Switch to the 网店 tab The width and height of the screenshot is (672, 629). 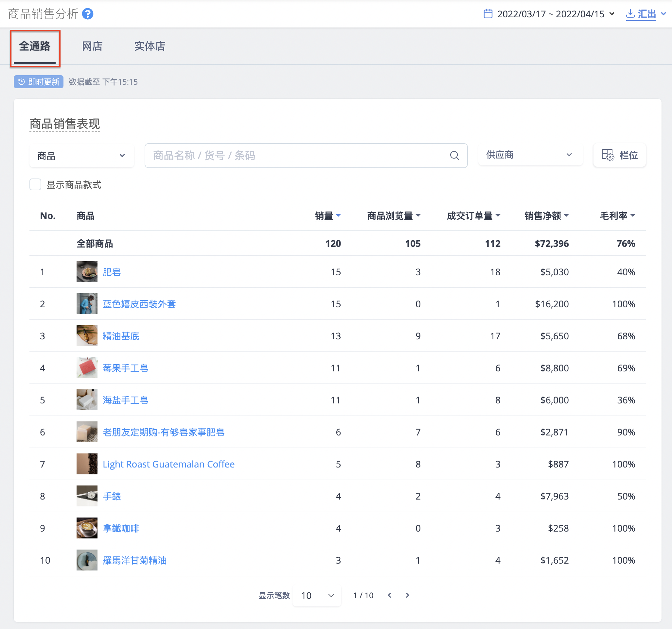click(92, 46)
